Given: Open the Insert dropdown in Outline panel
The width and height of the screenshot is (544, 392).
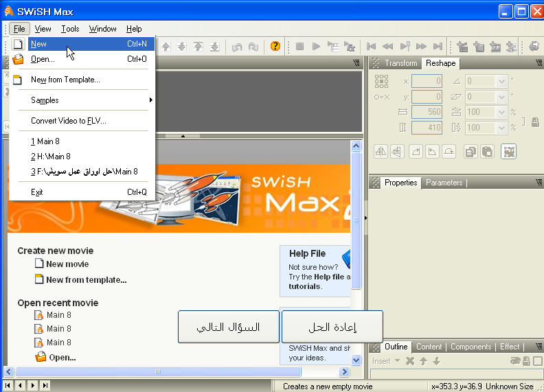Looking at the screenshot, I should pos(386,361).
